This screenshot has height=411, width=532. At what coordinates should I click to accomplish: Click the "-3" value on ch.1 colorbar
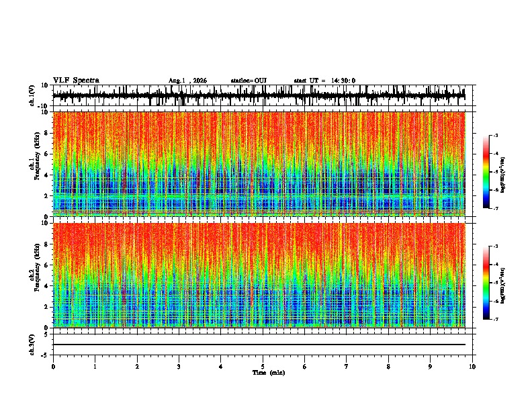496,136
